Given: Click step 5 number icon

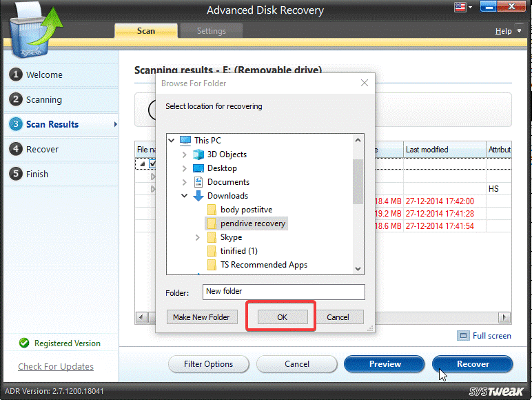Looking at the screenshot, I should click(16, 174).
